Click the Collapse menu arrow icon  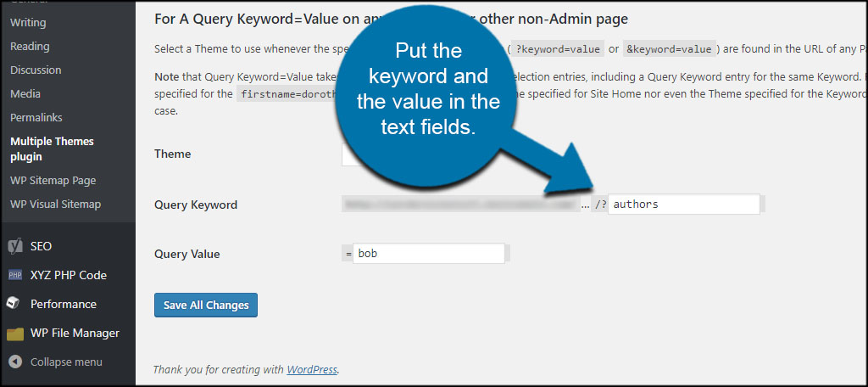pos(15,362)
